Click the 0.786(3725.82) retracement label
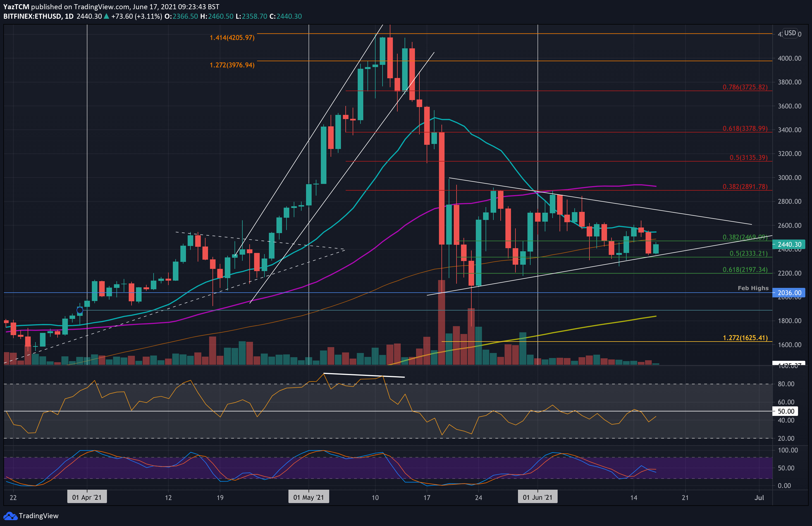This screenshot has width=812, height=526. click(x=745, y=87)
